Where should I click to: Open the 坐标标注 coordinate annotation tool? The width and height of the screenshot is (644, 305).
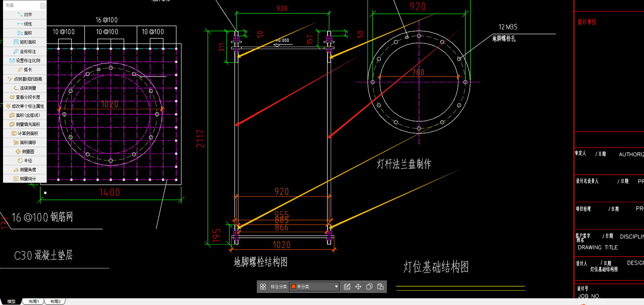pyautogui.click(x=25, y=51)
